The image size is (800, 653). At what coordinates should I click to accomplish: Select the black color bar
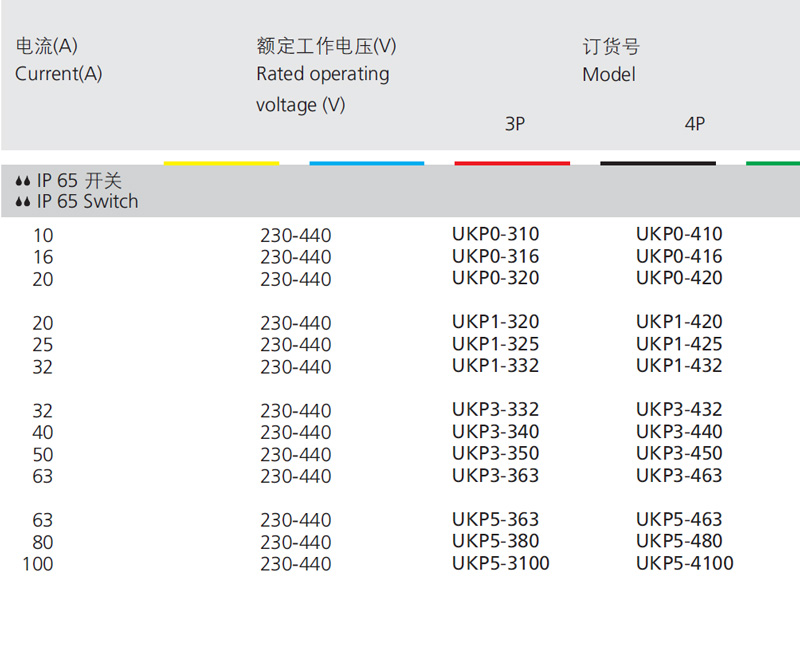click(x=658, y=163)
